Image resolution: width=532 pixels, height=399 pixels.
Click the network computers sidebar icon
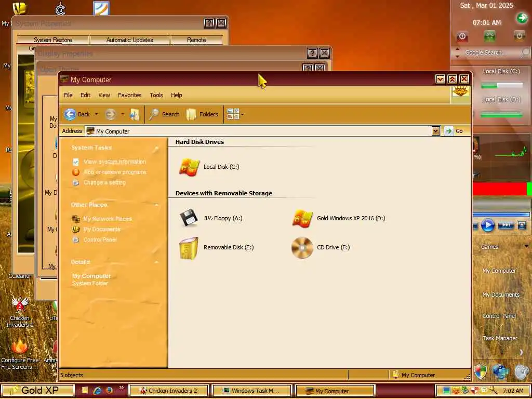point(500,371)
